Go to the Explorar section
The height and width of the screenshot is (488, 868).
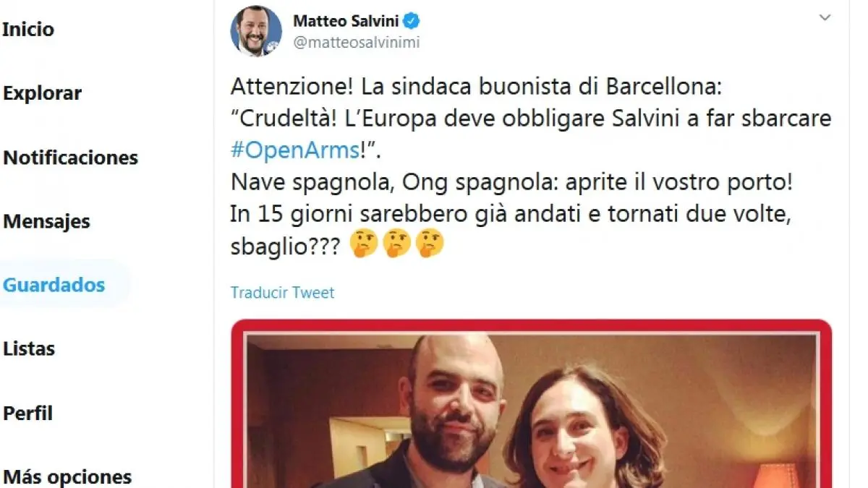[x=43, y=93]
